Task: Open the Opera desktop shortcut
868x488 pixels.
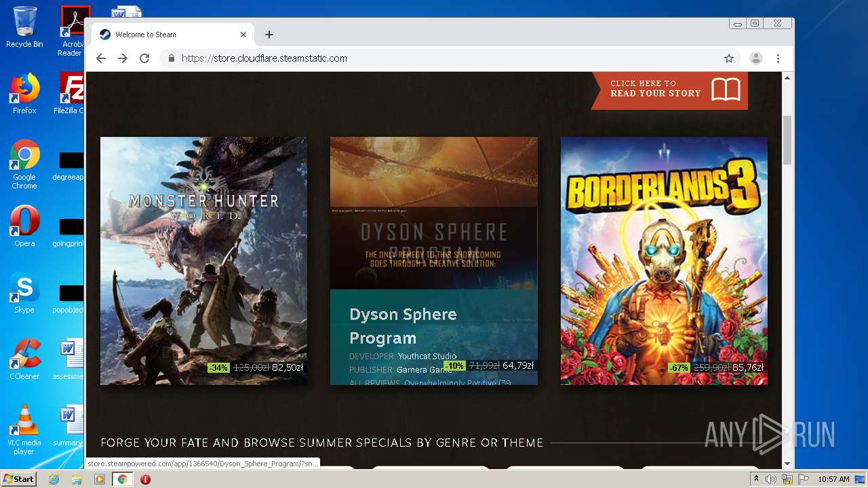Action: 24,226
